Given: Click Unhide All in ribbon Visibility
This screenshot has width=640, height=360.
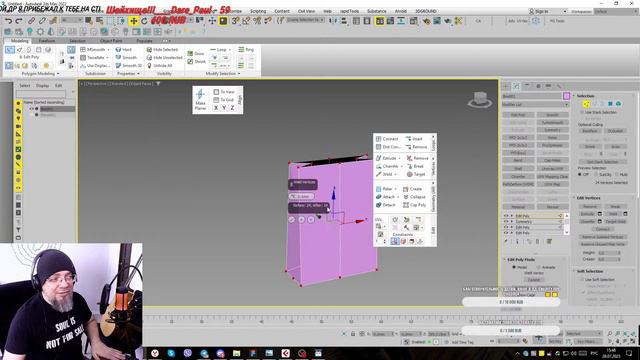Looking at the screenshot, I should [159, 65].
